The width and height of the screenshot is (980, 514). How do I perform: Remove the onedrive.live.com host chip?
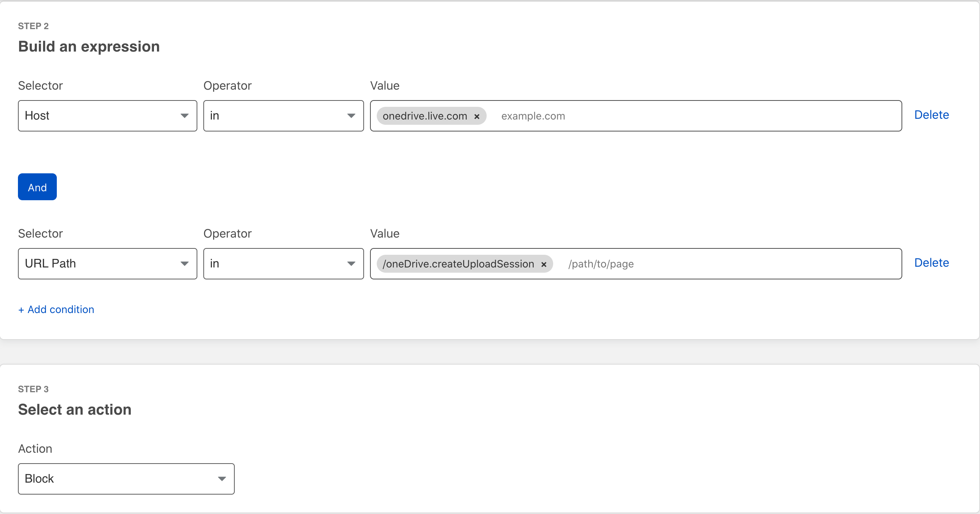coord(477,116)
